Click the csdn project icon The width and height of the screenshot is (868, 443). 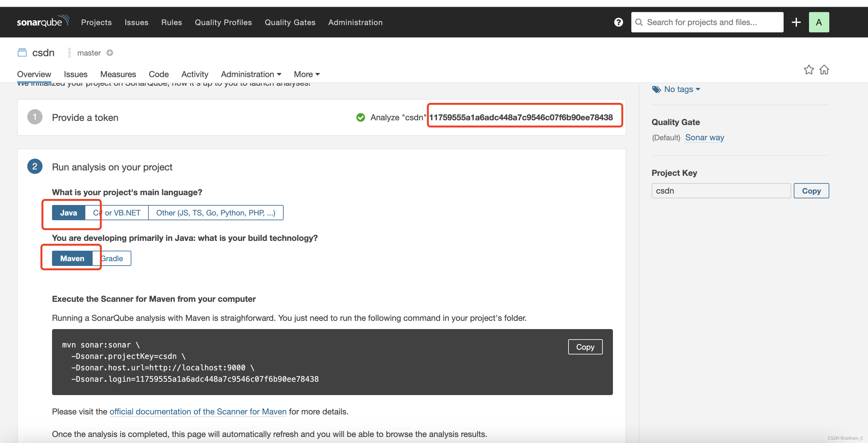pos(22,53)
